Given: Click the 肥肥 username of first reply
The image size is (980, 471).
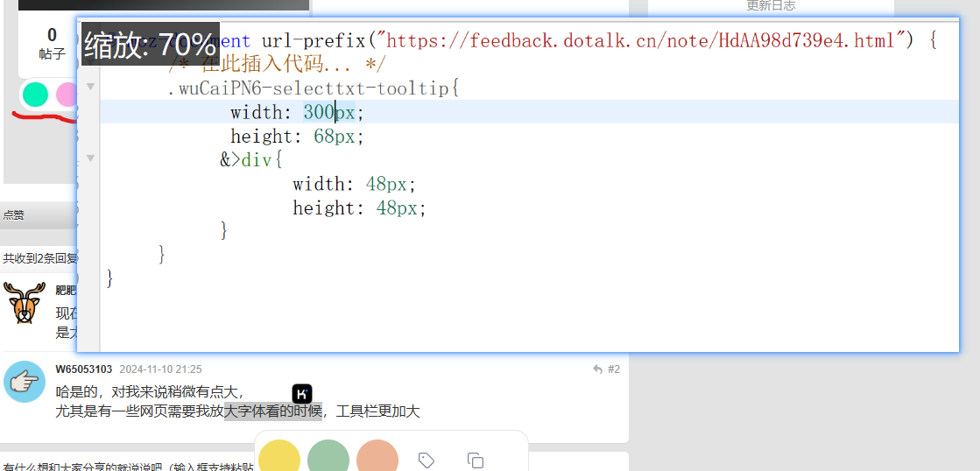Looking at the screenshot, I should coord(67,289).
